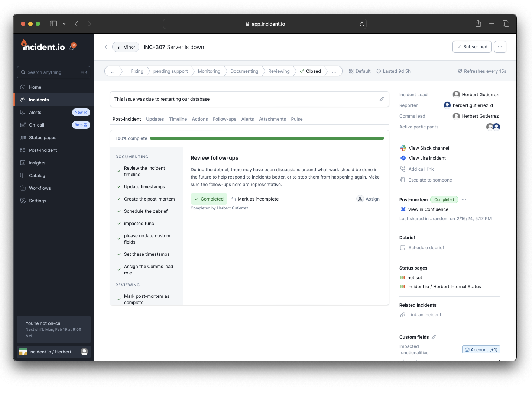Open the Follow-ups tab
This screenshot has height=401, width=532.
224,119
